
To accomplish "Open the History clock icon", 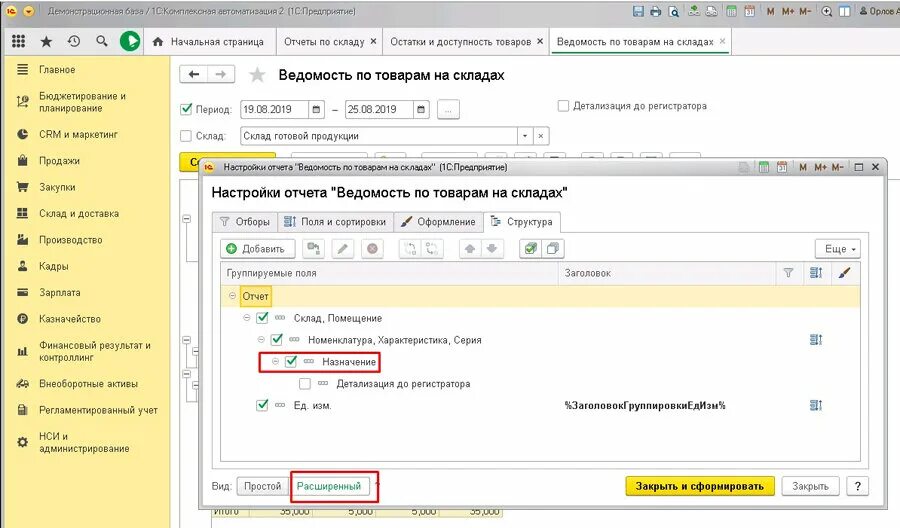I will coord(74,41).
